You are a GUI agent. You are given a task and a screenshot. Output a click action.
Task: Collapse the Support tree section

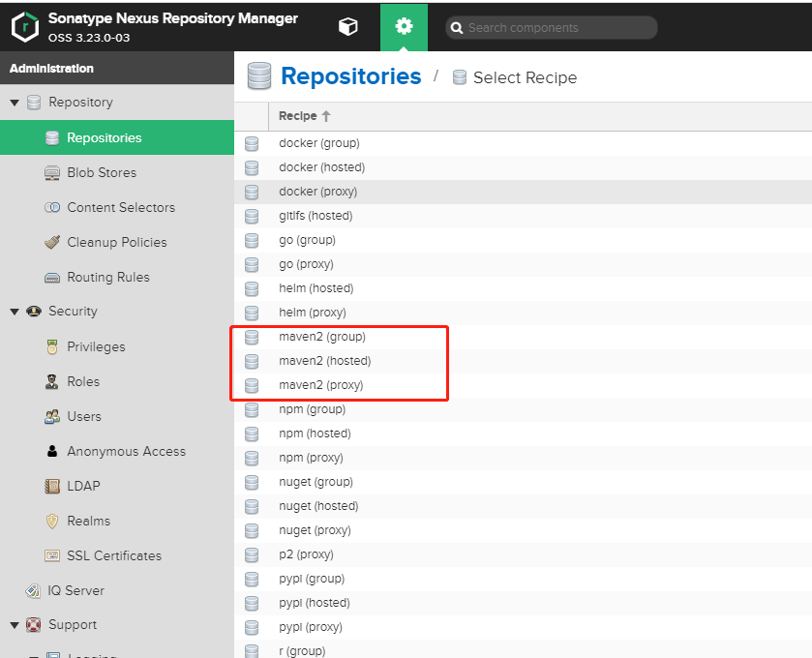tap(15, 625)
